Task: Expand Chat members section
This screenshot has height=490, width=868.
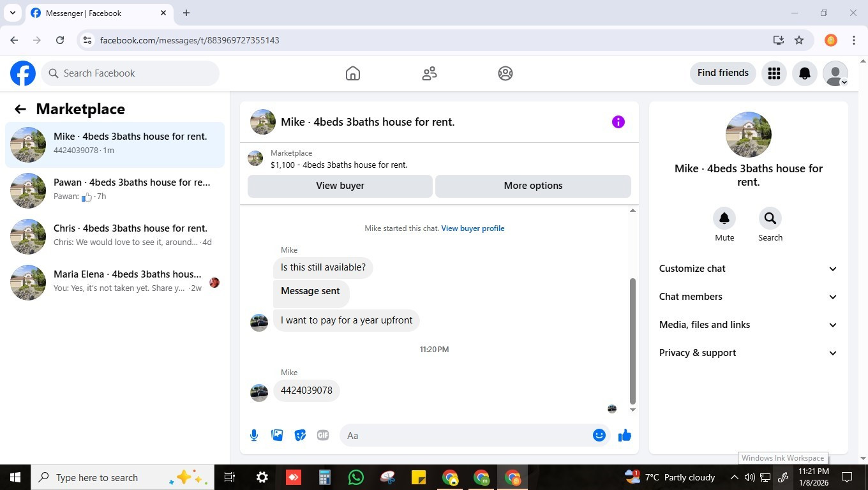Action: point(748,297)
